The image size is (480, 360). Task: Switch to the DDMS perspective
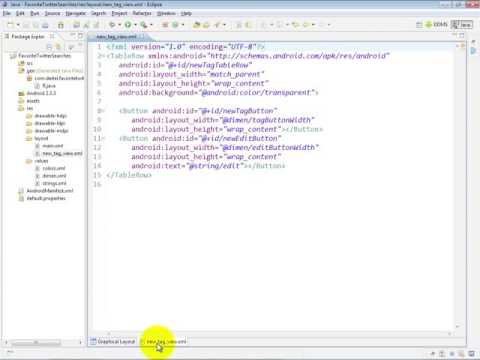coord(436,24)
